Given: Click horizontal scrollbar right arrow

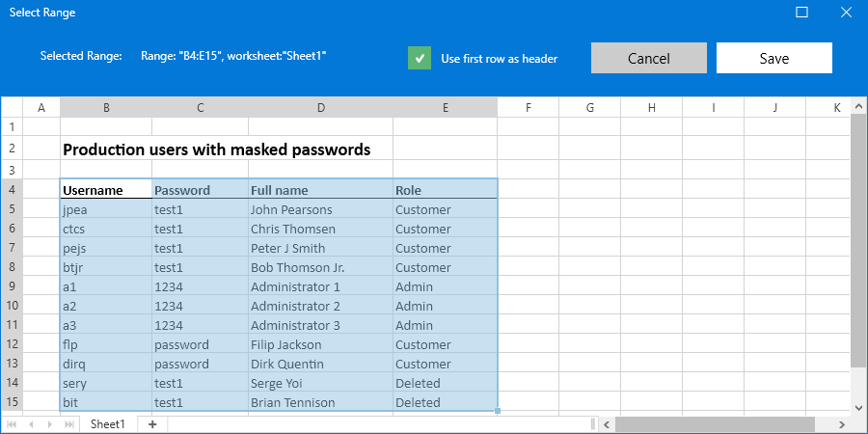Looking at the screenshot, I should [x=843, y=424].
